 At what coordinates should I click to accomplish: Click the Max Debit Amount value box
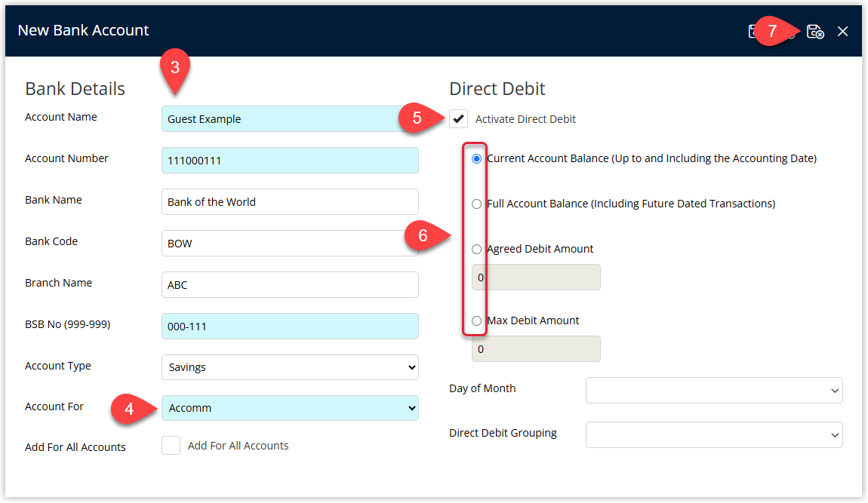pyautogui.click(x=536, y=349)
